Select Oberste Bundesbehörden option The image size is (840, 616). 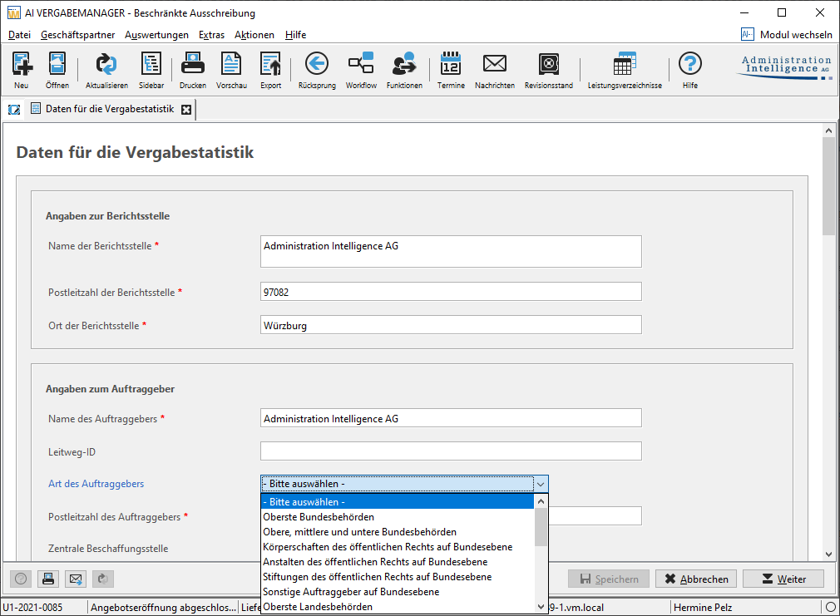[x=398, y=517]
